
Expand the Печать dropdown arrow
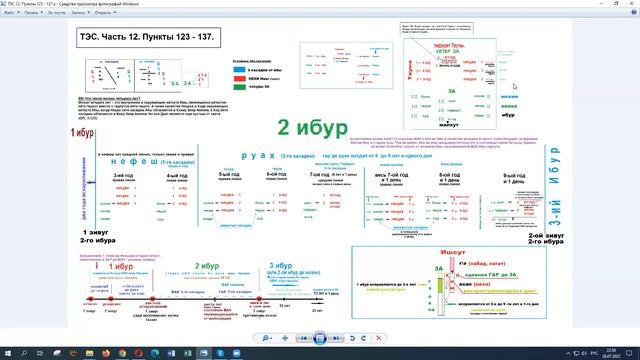[x=41, y=13]
